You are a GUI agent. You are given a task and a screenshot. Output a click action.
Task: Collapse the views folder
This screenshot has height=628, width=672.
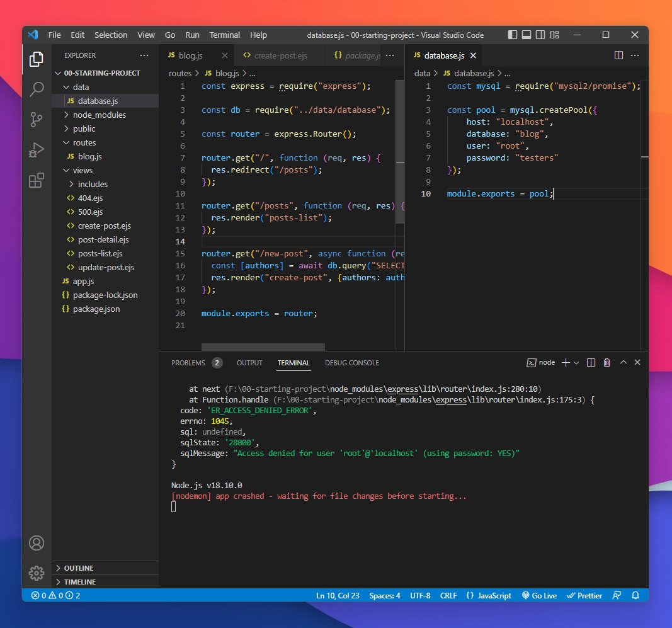pyautogui.click(x=105, y=170)
